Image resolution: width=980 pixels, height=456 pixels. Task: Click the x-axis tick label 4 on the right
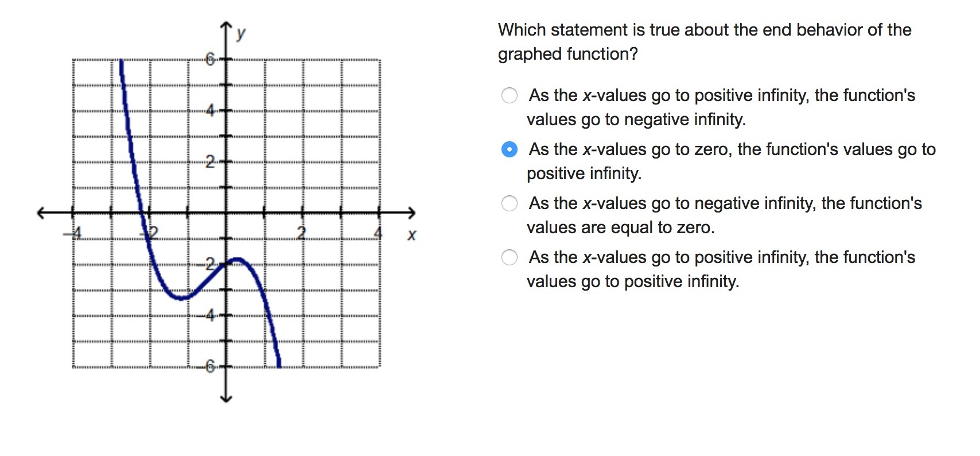coord(378,233)
